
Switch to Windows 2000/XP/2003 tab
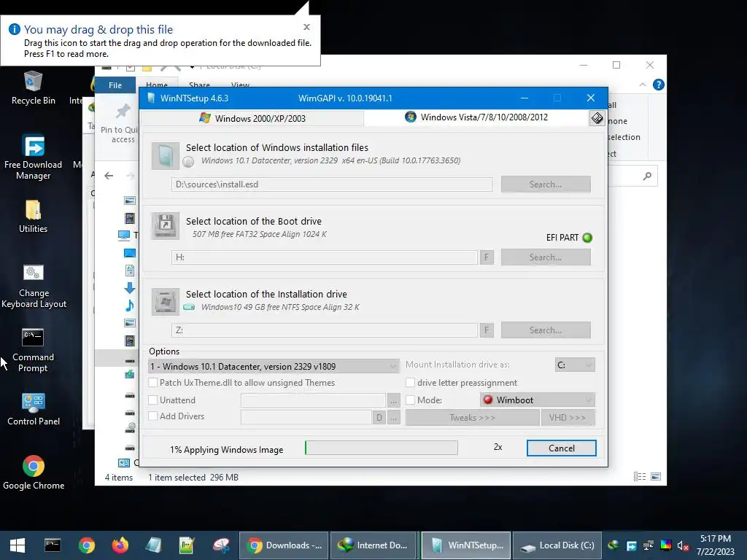pyautogui.click(x=252, y=118)
